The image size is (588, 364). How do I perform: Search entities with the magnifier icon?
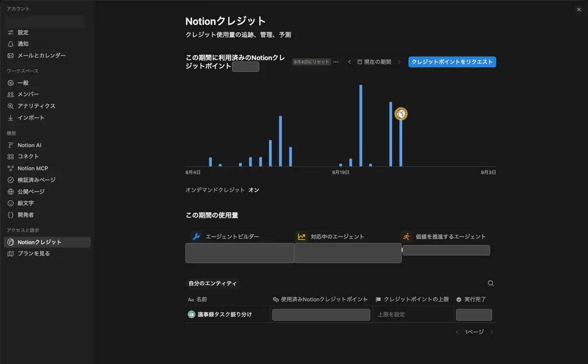click(x=491, y=283)
